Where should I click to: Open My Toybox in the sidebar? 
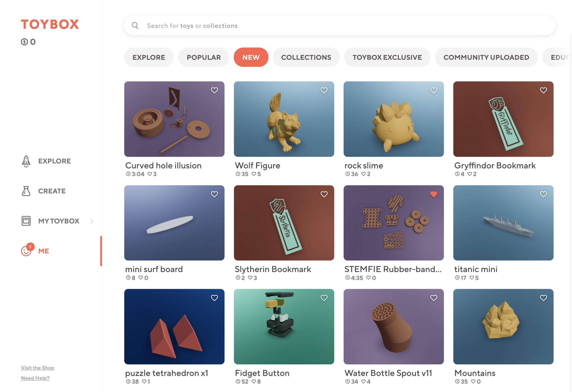(58, 221)
